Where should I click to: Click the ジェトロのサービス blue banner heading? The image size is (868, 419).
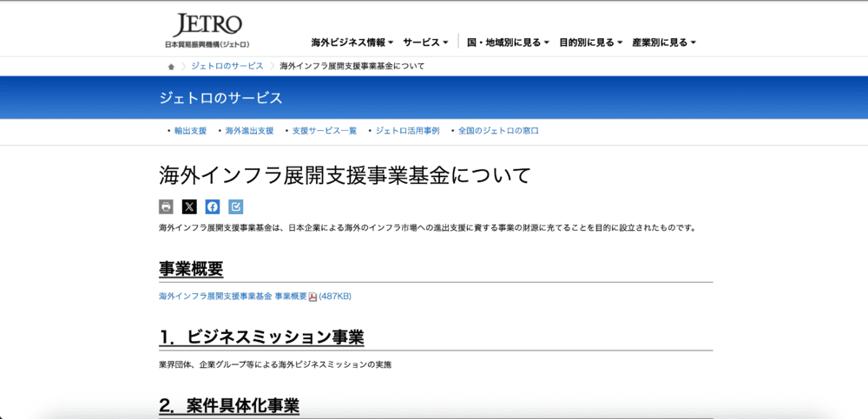tap(220, 98)
